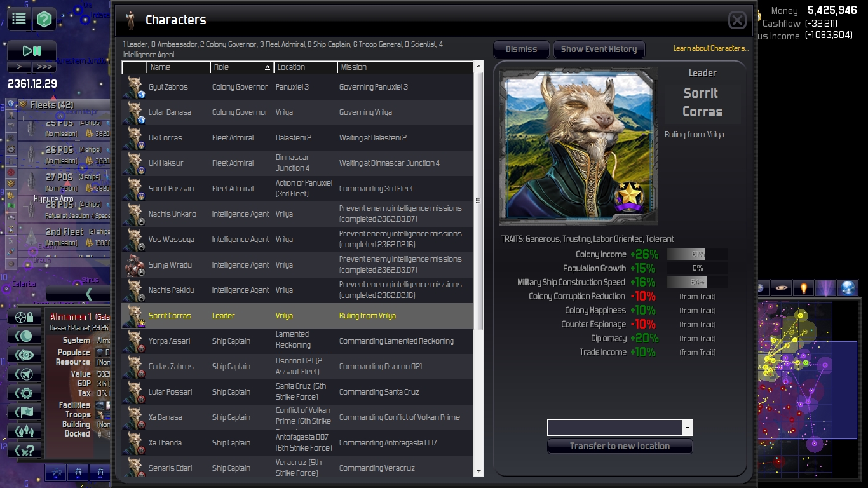868x488 pixels.
Task: Sort characters by Location column
Action: pos(306,67)
